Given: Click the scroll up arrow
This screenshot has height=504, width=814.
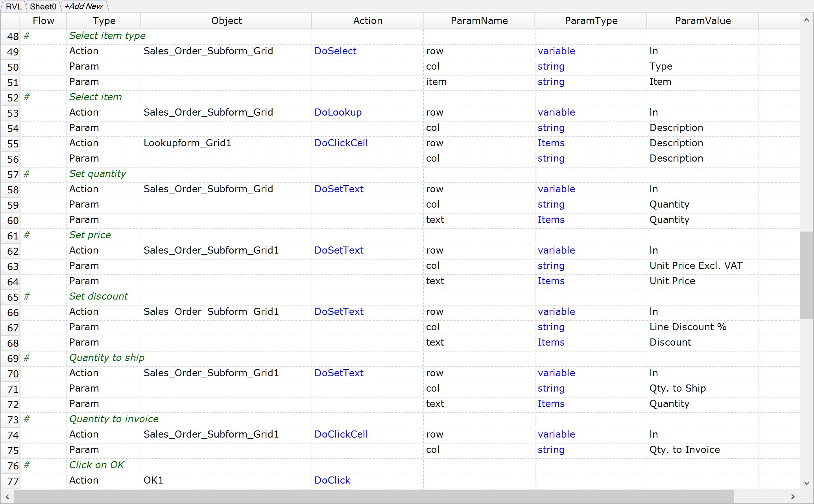Looking at the screenshot, I should (x=806, y=20).
